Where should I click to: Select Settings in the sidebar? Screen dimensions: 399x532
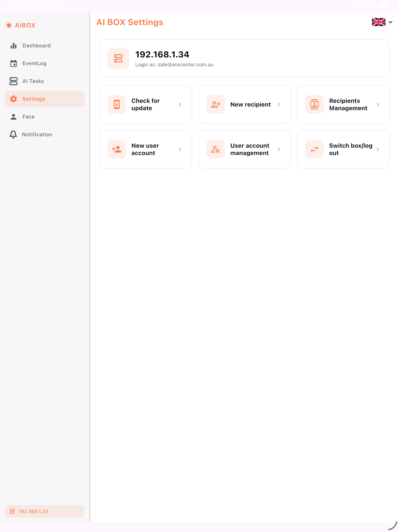tap(45, 99)
